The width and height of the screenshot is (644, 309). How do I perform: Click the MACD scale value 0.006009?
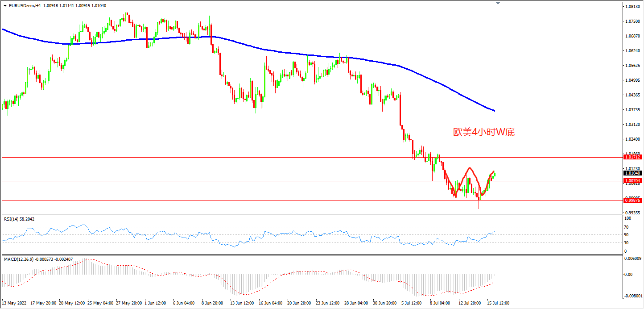pos(632,259)
